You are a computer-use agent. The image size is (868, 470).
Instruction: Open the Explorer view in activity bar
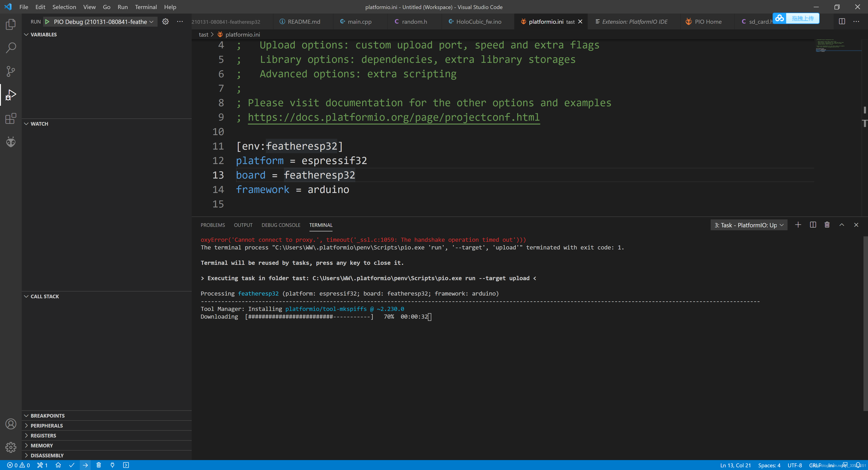tap(11, 24)
